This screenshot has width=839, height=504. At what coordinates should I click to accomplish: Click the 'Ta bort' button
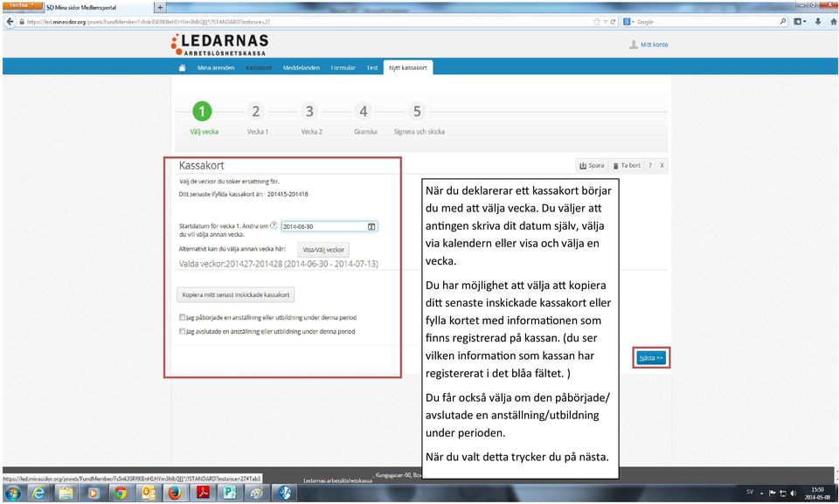[x=627, y=165]
